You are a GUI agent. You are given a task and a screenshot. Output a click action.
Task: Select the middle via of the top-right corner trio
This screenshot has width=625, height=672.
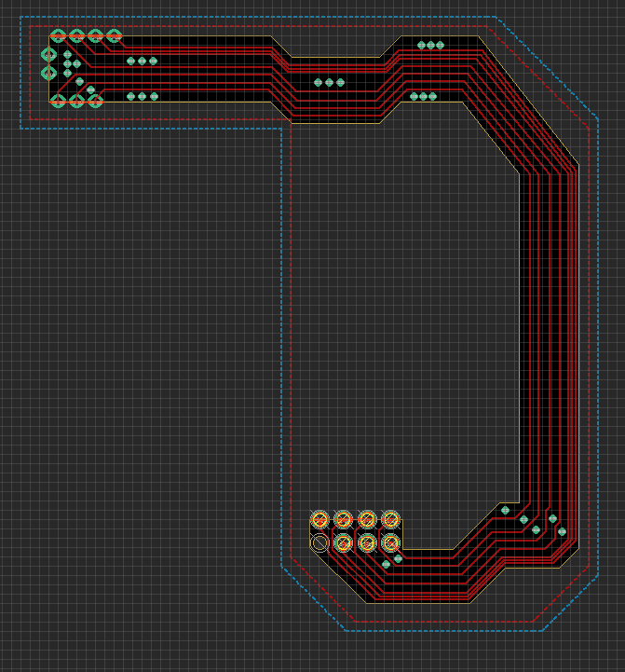[x=430, y=45]
